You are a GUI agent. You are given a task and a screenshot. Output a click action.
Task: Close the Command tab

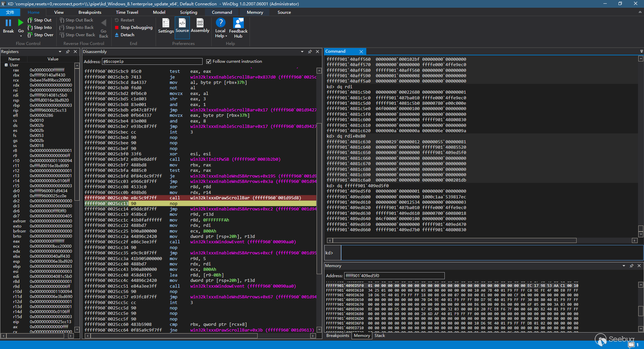click(x=361, y=52)
